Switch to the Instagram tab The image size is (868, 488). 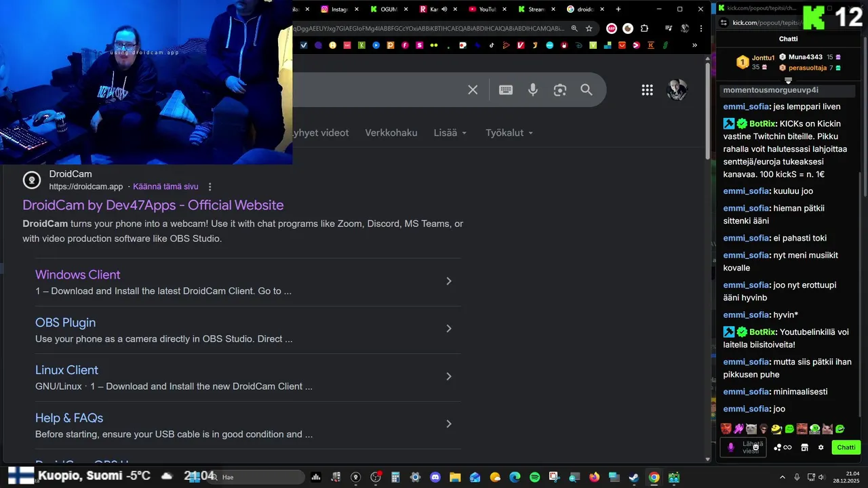click(x=339, y=9)
